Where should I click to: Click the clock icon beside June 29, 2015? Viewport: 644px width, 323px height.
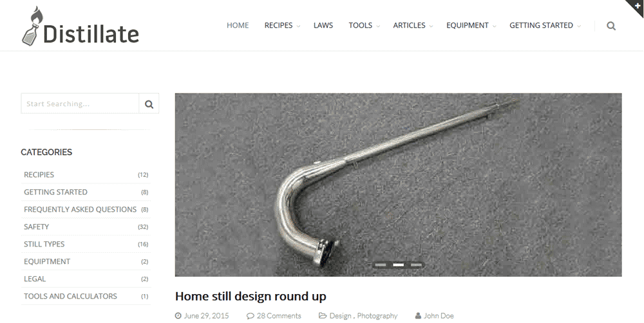pyautogui.click(x=178, y=316)
